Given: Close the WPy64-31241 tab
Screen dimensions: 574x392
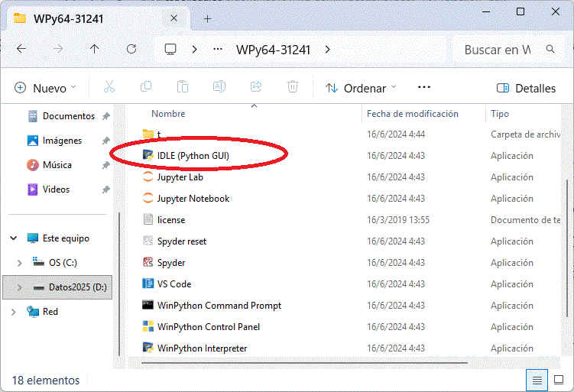Looking at the screenshot, I should 174,18.
